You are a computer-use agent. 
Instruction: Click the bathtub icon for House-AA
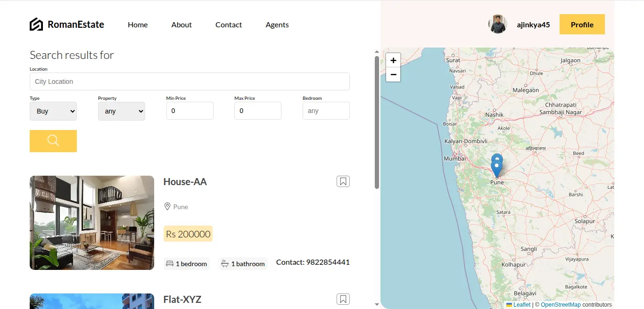(225, 264)
